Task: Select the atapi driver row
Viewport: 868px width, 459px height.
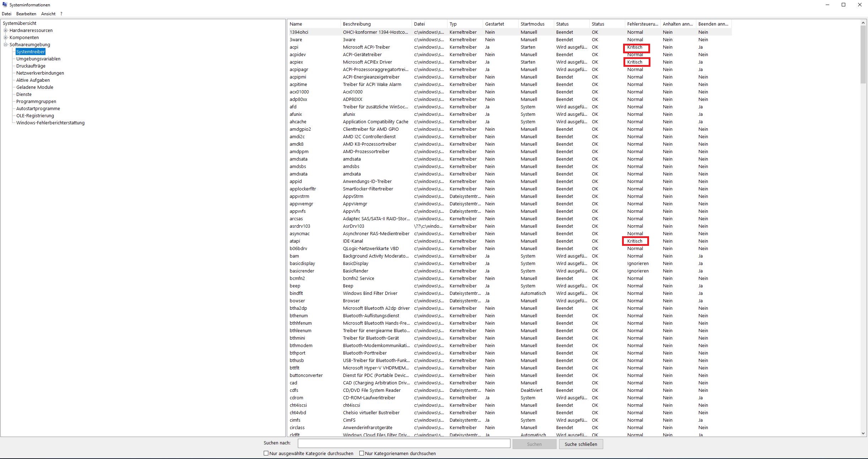Action: [x=295, y=241]
